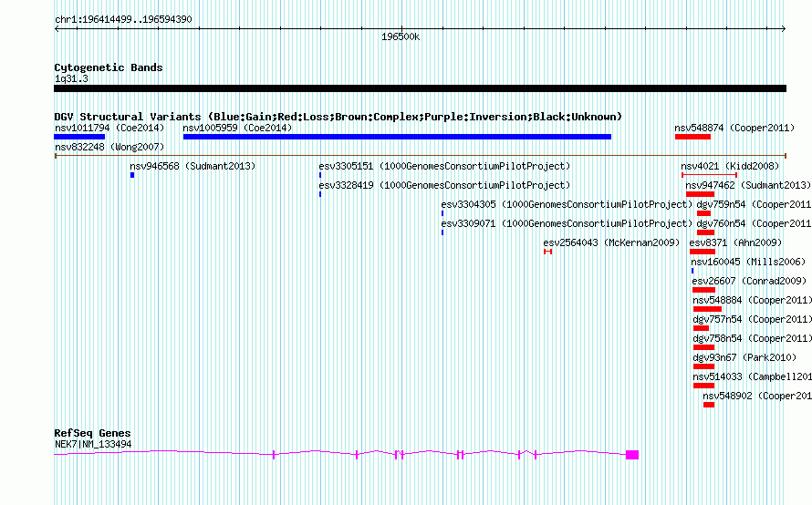Click the chr1:196414499..196594390 coordinates text

tap(123, 20)
